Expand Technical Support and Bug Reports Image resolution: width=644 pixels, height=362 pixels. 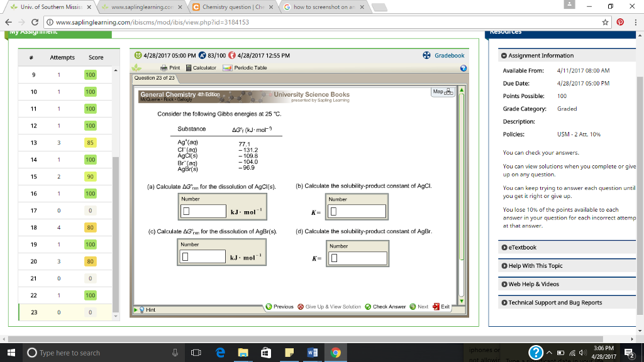pyautogui.click(x=504, y=302)
